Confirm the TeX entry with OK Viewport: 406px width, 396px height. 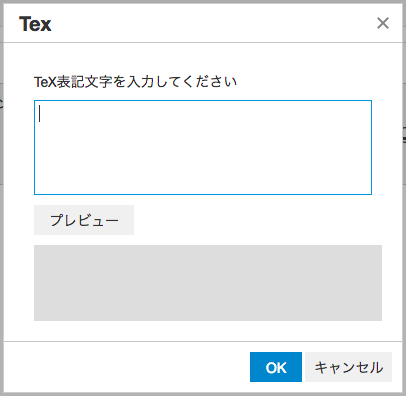coord(276,367)
